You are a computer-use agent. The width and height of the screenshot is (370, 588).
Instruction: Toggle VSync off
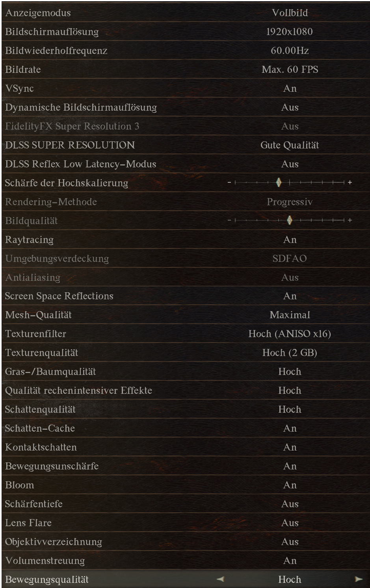click(x=290, y=89)
